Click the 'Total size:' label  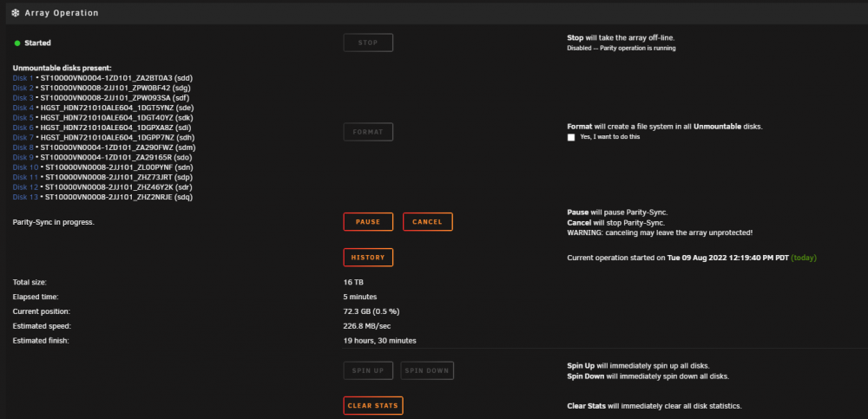(30, 282)
